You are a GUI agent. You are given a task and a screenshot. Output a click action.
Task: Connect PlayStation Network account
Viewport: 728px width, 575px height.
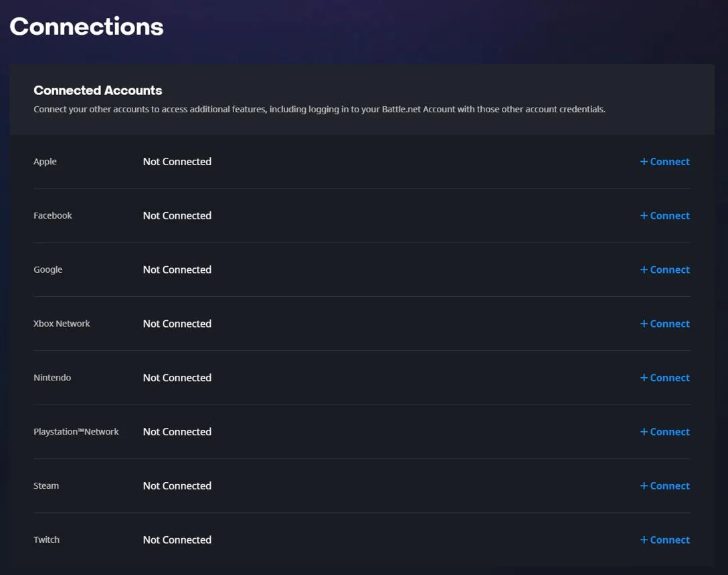(665, 432)
